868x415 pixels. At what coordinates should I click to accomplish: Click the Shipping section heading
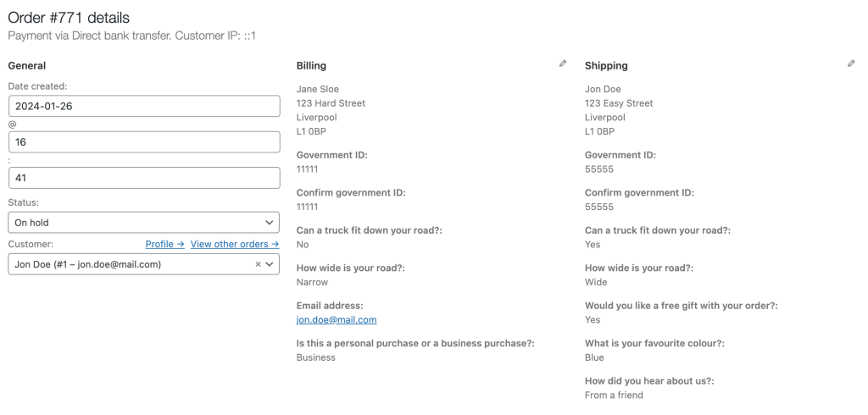click(x=606, y=66)
